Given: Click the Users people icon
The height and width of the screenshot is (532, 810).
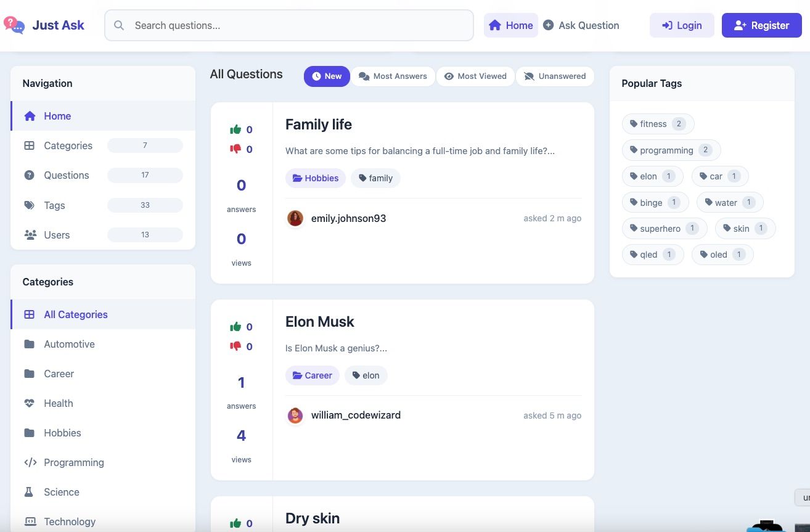Looking at the screenshot, I should (30, 235).
